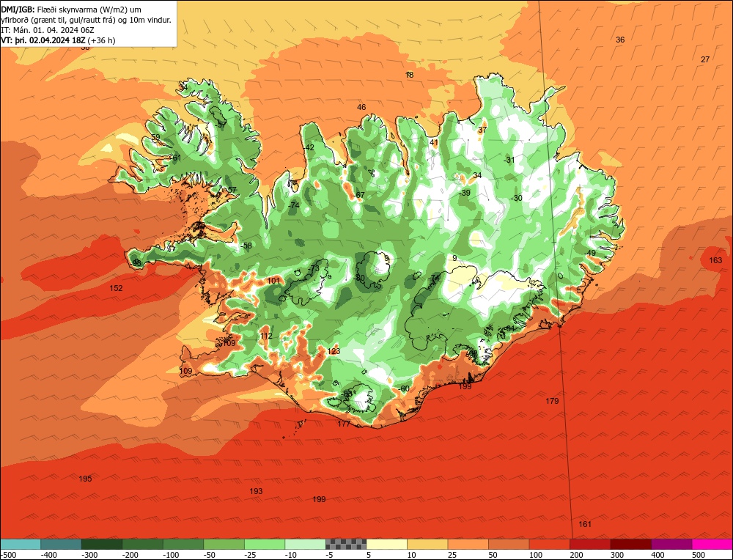Click the flux value '152' west of Reykjanes
733x560 pixels.
(x=116, y=288)
